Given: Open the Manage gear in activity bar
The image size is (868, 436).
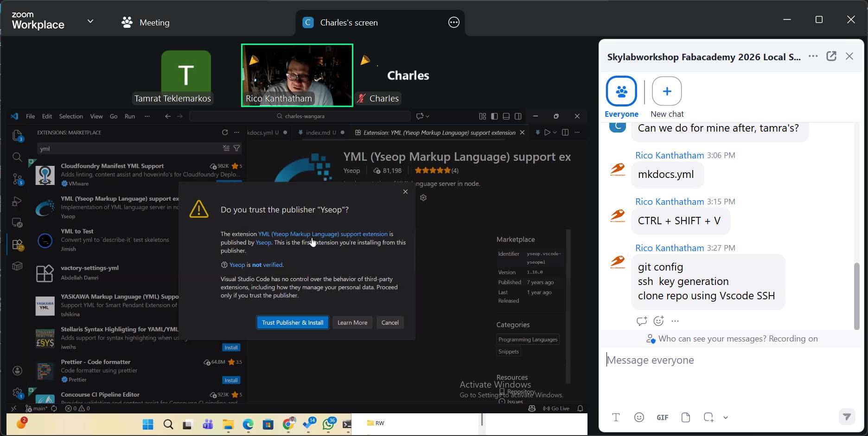Looking at the screenshot, I should (18, 393).
